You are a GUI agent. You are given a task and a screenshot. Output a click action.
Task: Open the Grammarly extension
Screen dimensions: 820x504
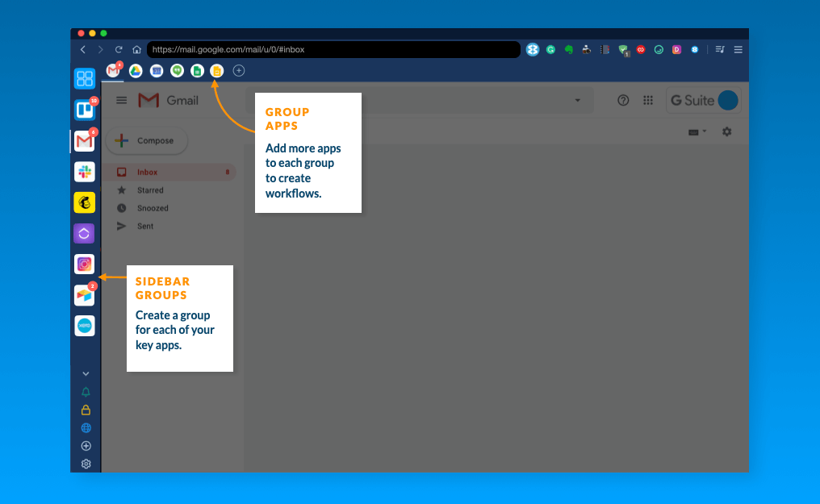tap(550, 49)
